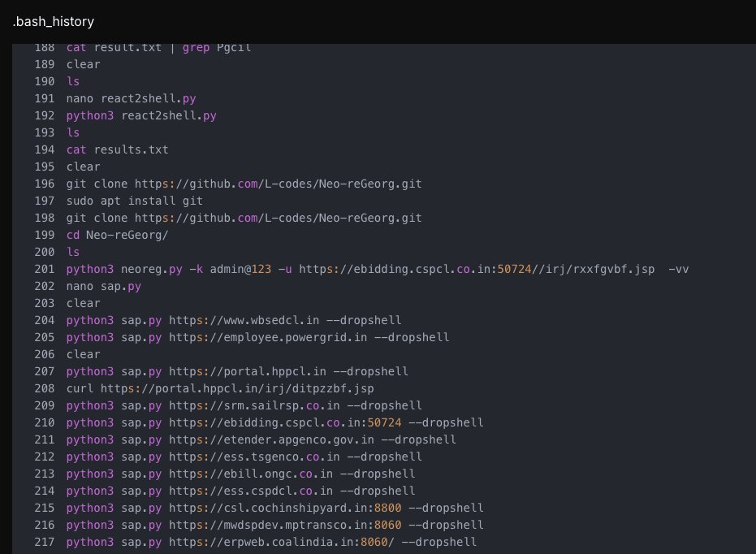Click the ess.cspdcl.co.in URL on line 214
The height and width of the screenshot is (554, 756).
click(x=251, y=491)
